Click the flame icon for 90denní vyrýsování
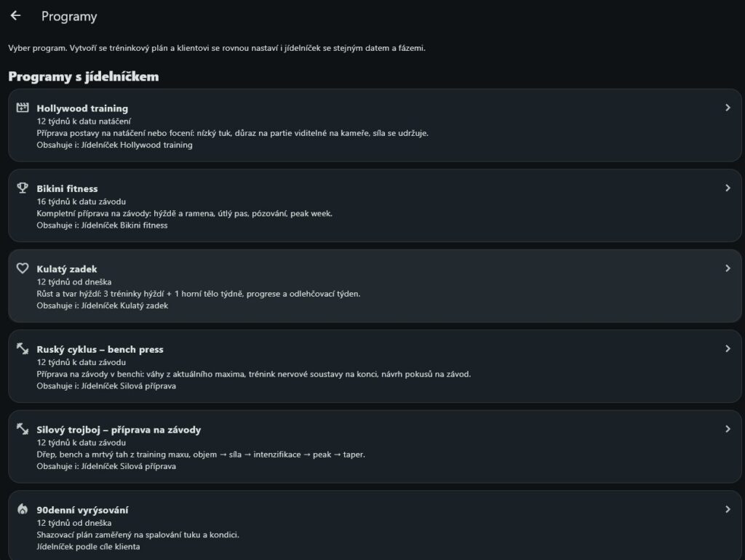Viewport: 745px width, 560px height. click(23, 509)
